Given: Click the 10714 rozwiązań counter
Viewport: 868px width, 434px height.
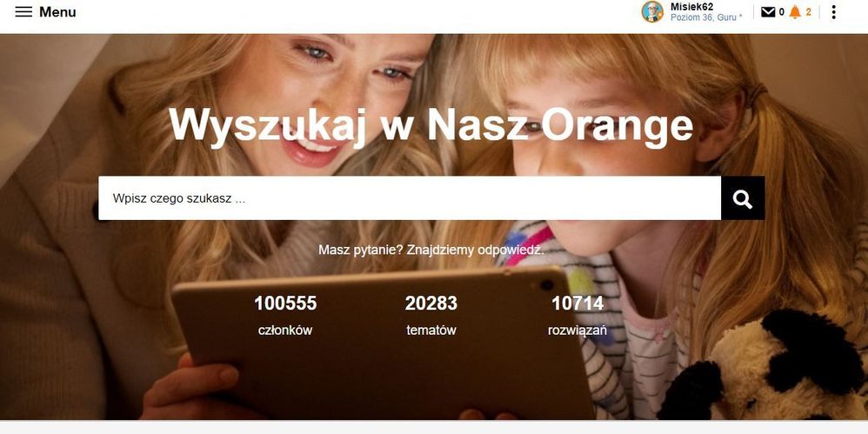Looking at the screenshot, I should click(578, 316).
